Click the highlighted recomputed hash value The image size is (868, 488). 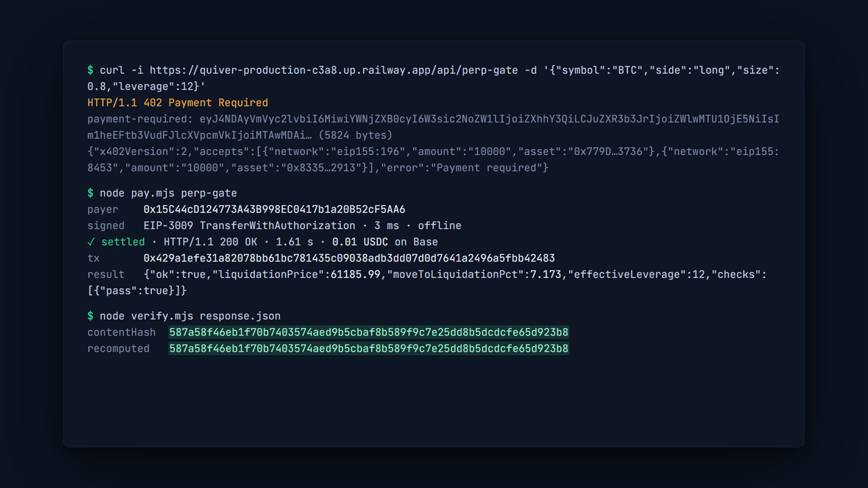pyautogui.click(x=369, y=348)
